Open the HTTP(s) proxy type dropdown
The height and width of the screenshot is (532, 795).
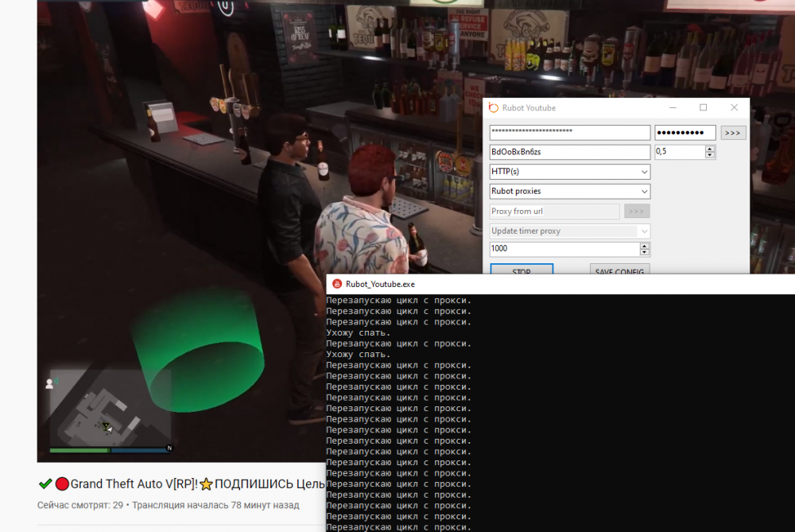pyautogui.click(x=570, y=172)
